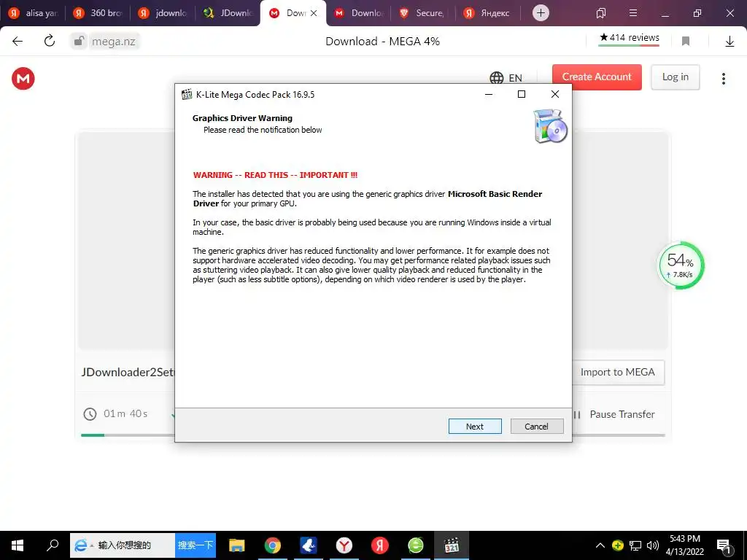The image size is (747, 560).
Task: Open the browser hamburger menu
Action: [x=633, y=13]
